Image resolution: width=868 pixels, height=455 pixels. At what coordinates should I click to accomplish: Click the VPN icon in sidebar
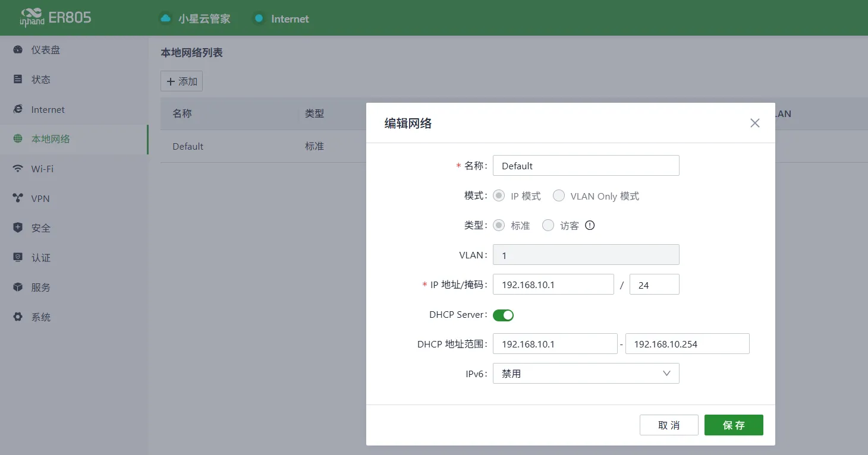coord(18,198)
